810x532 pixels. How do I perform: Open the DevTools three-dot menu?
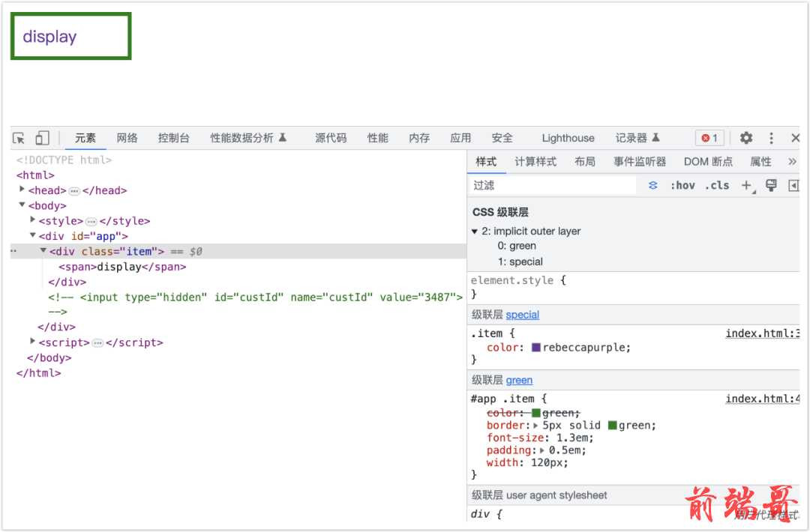pyautogui.click(x=771, y=138)
